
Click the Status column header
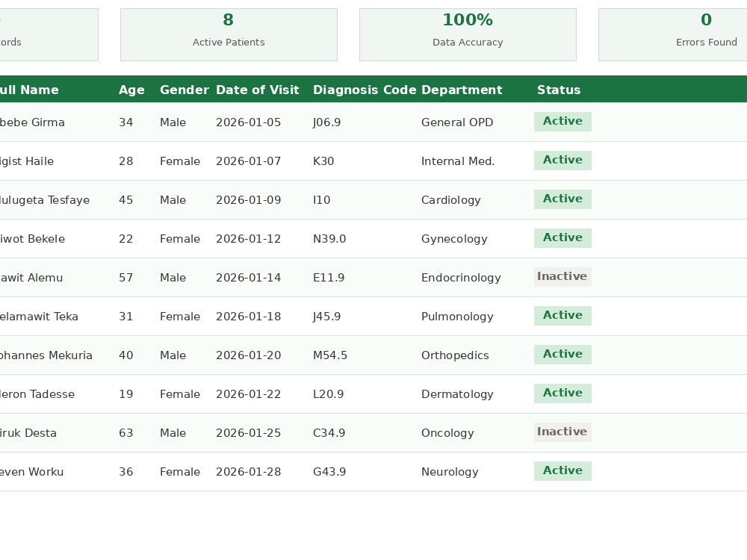click(x=559, y=90)
